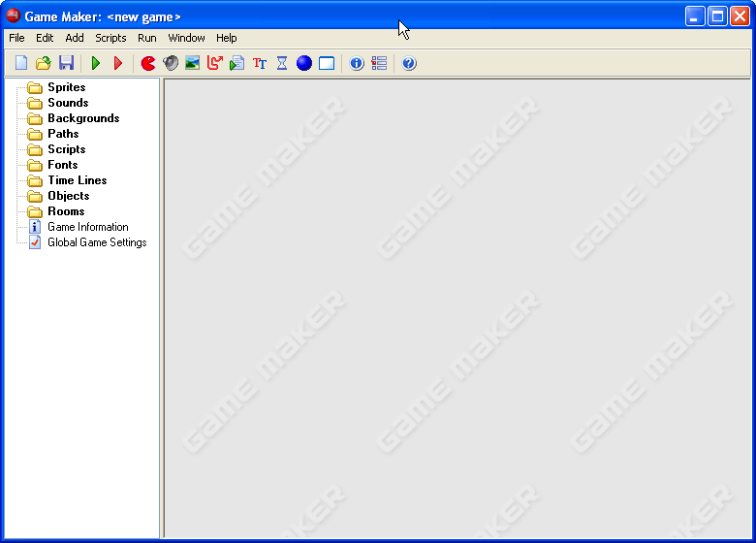Add a sound with speaker icon
Viewport: 756px width, 543px height.
click(x=171, y=63)
